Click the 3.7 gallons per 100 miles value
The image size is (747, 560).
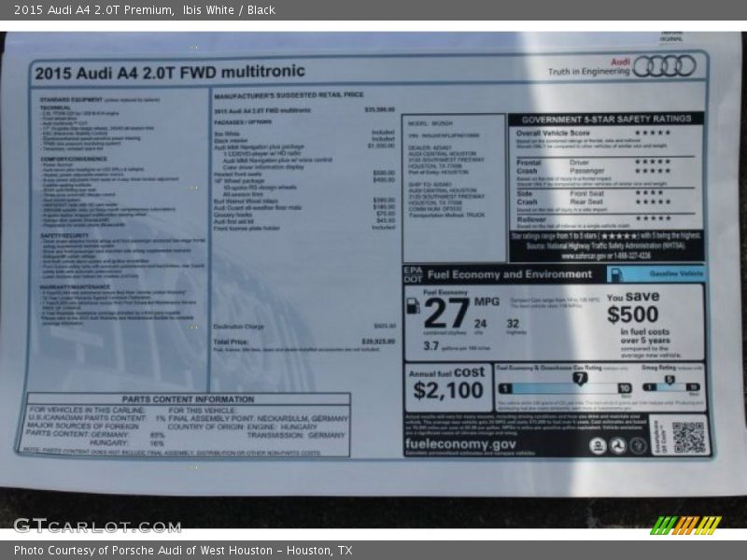click(431, 345)
